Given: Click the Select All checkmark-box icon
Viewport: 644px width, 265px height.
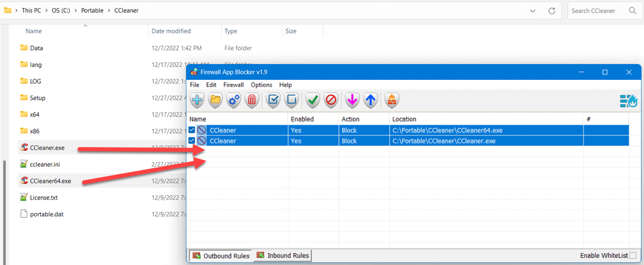Looking at the screenshot, I should point(273,100).
